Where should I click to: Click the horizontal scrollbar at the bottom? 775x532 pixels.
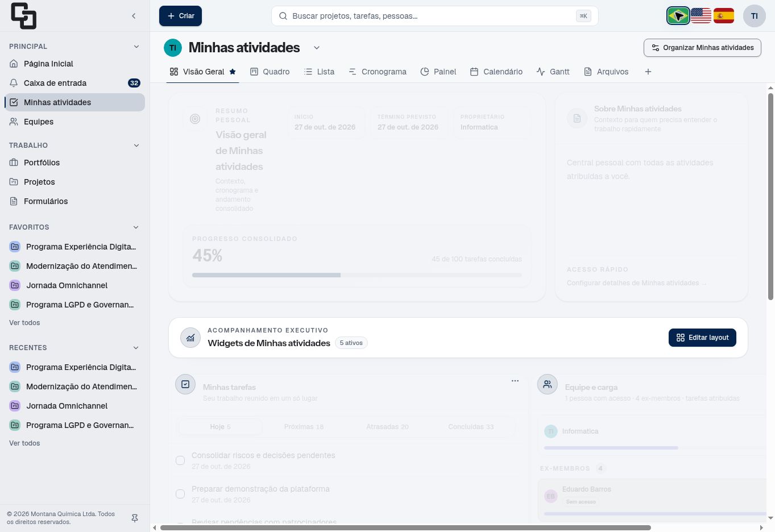pyautogui.click(x=405, y=527)
